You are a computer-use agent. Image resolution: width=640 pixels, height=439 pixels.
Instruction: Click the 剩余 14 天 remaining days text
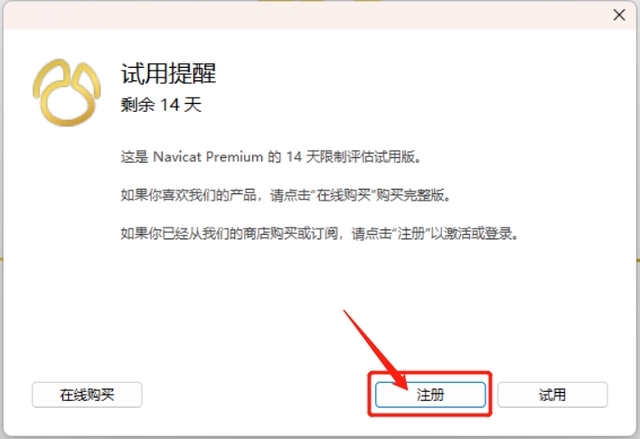161,105
